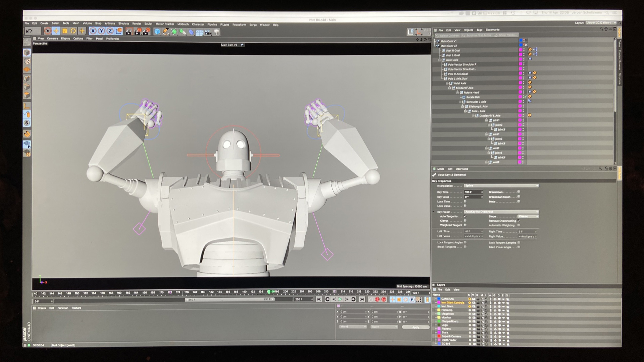Click the Enable Snap S icon
The width and height of the screenshot is (644, 362).
tap(27, 123)
